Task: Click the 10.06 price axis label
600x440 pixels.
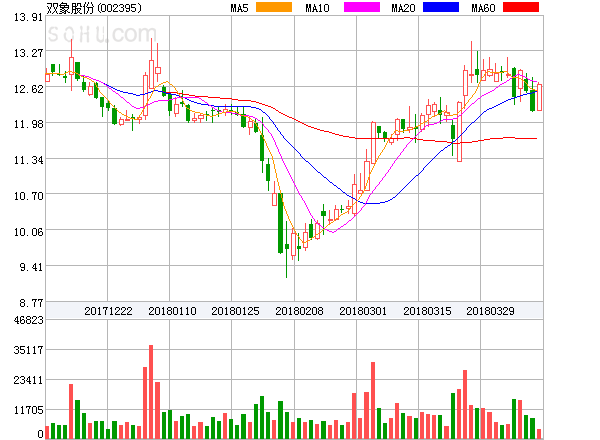Action: tap(28, 232)
